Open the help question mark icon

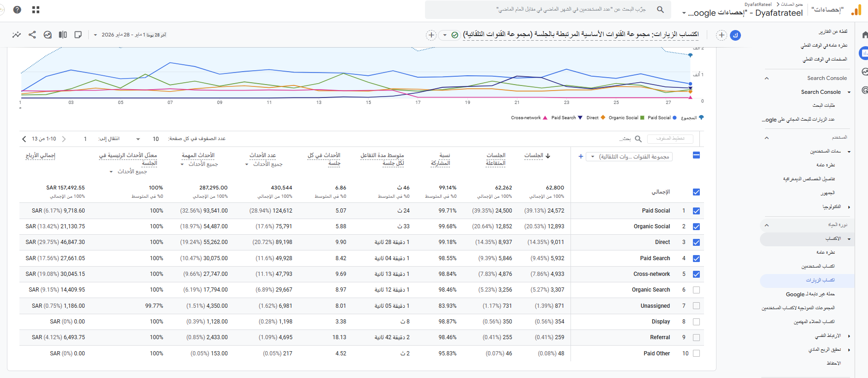(17, 10)
